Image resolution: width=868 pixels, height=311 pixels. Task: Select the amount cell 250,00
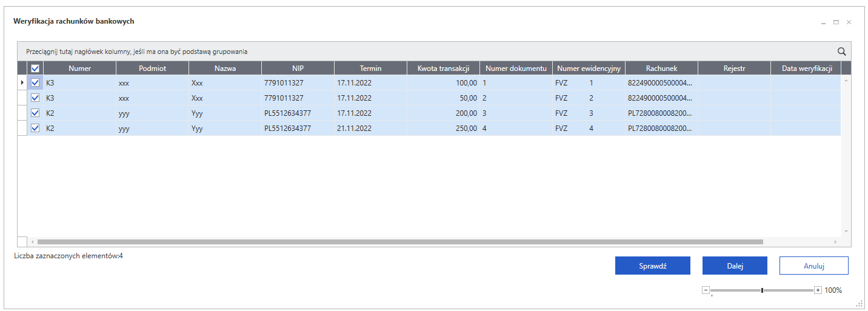pos(443,128)
